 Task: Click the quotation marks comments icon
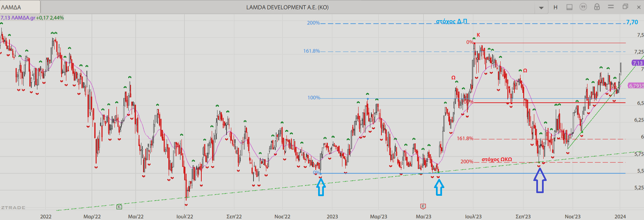point(583,7)
